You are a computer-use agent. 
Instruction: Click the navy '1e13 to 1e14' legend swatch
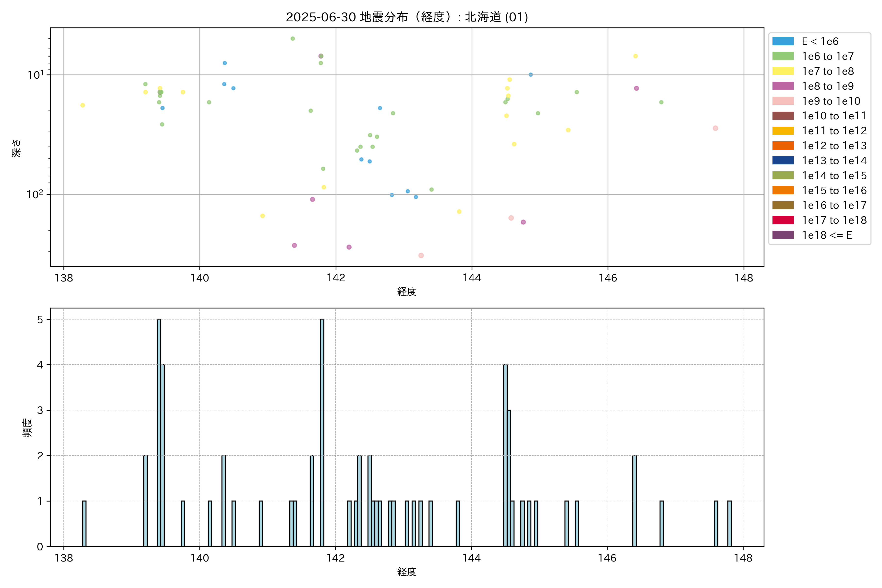pos(783,160)
